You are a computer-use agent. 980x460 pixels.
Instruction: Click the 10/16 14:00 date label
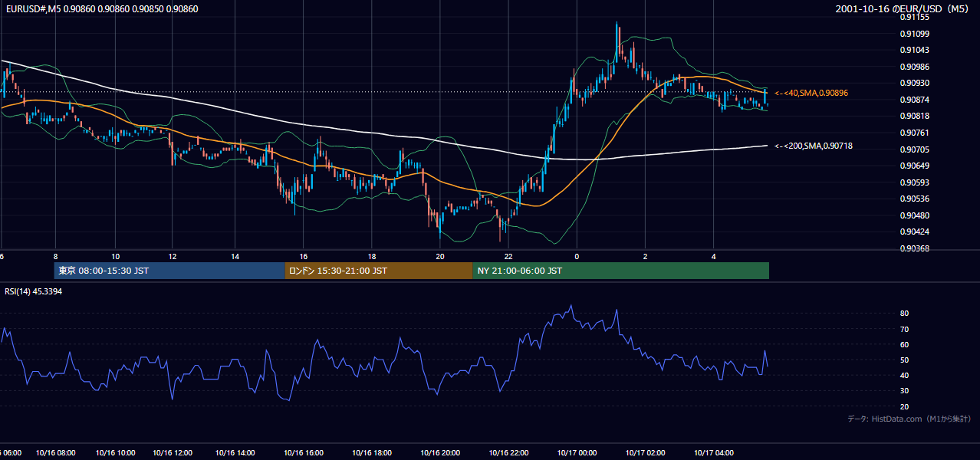(235, 452)
